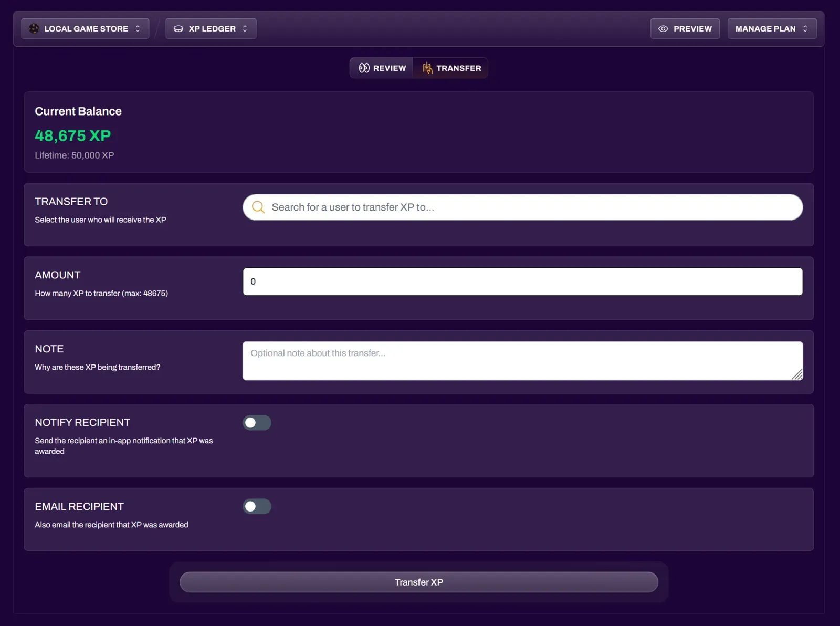Click the magnifier icon in user search
The height and width of the screenshot is (626, 840).
pyautogui.click(x=258, y=207)
